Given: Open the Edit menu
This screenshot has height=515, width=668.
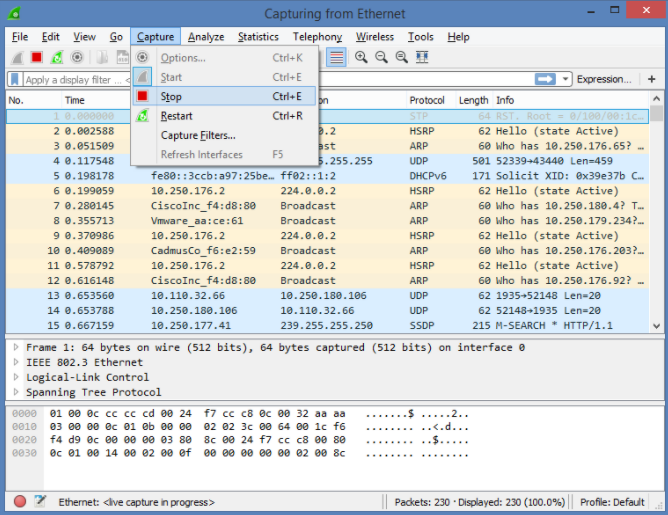Looking at the screenshot, I should (50, 37).
